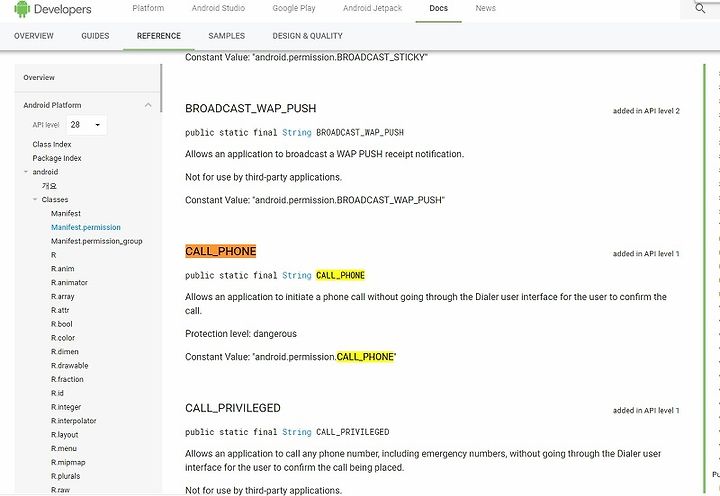This screenshot has width=720, height=496.
Task: Open R.layout in the sidebar
Action: coord(65,434)
